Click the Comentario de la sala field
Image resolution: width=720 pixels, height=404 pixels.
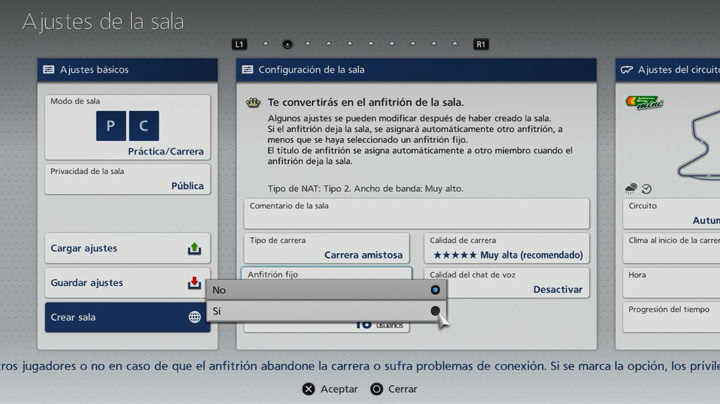coord(416,213)
